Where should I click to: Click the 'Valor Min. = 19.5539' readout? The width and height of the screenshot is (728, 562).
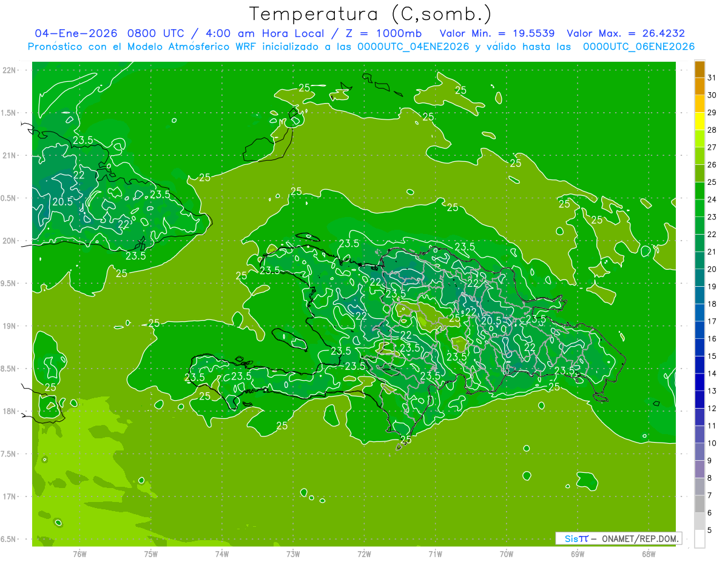pos(497,33)
